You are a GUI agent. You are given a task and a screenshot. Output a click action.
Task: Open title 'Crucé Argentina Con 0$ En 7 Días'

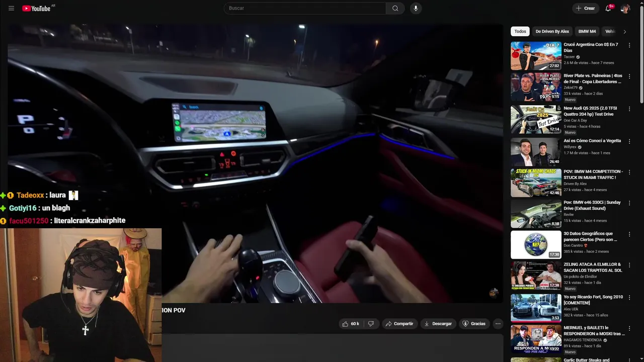tap(591, 47)
